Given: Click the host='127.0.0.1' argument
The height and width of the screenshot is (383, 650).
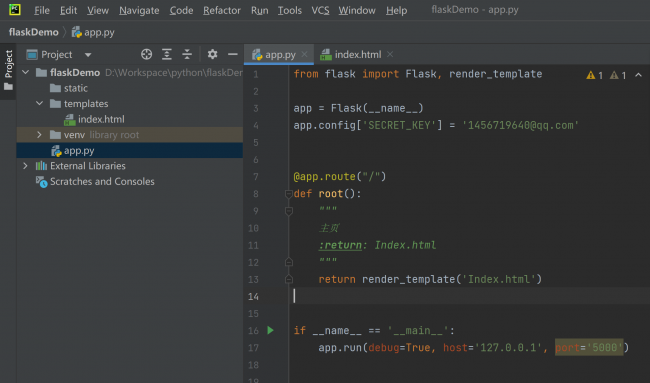Looking at the screenshot, I should point(492,347).
